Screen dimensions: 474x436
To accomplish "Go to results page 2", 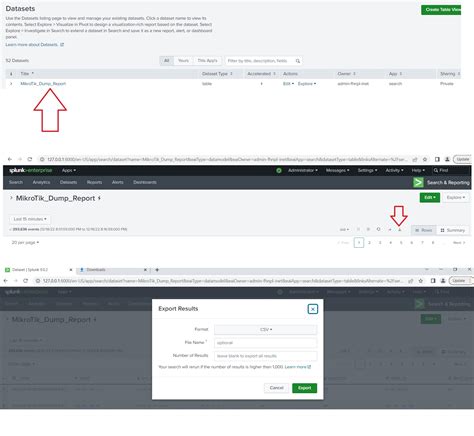I will [x=369, y=243].
